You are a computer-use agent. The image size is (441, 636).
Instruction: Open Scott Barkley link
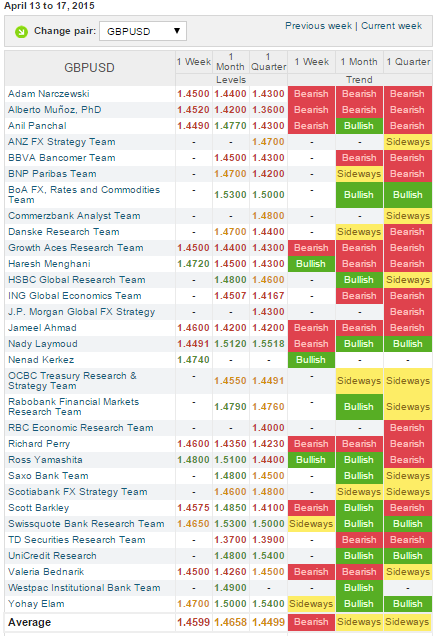tap(39, 508)
